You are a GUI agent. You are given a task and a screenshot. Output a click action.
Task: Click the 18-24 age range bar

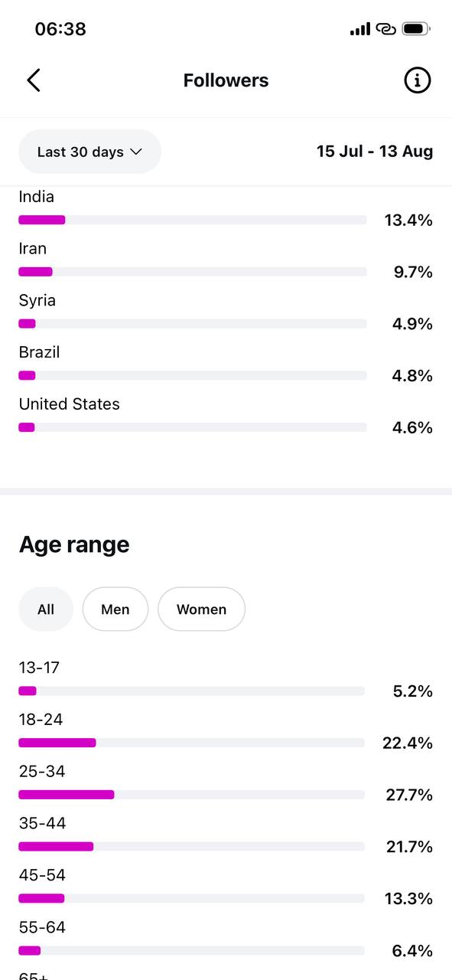(x=191, y=743)
